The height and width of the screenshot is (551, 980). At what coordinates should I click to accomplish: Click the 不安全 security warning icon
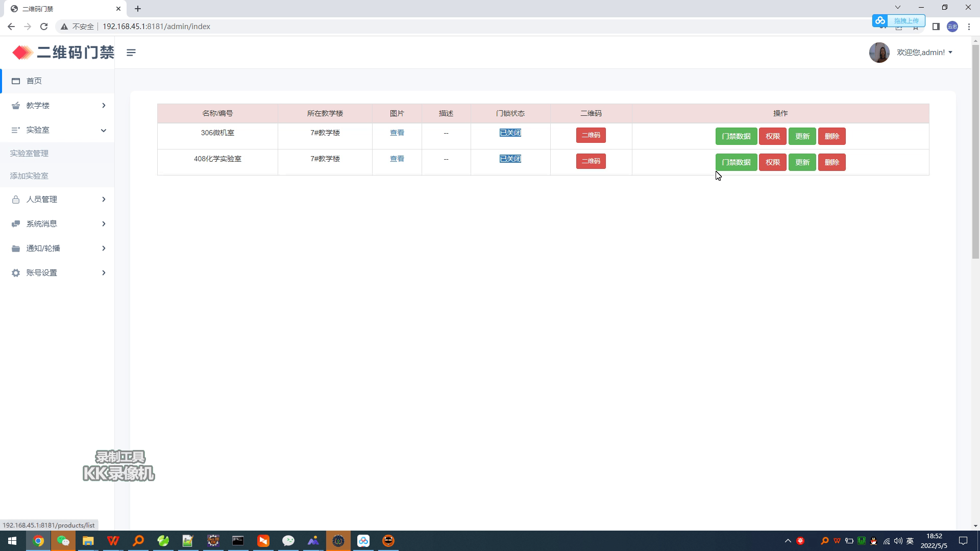64,27
